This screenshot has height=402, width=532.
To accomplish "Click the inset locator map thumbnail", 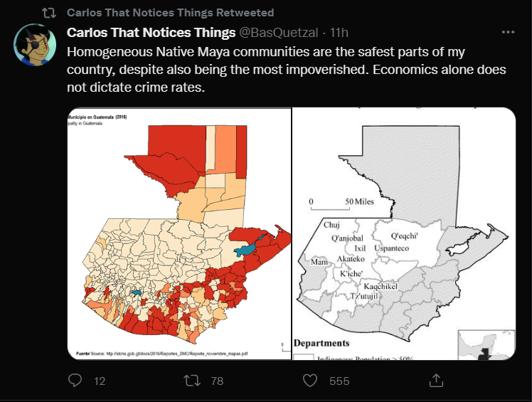I will (x=486, y=344).
